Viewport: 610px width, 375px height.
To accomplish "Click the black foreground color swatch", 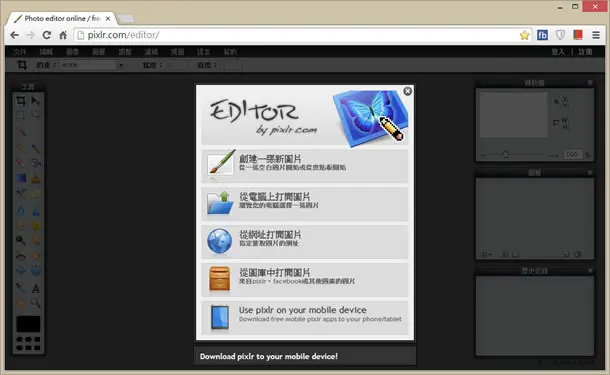I will pos(28,324).
